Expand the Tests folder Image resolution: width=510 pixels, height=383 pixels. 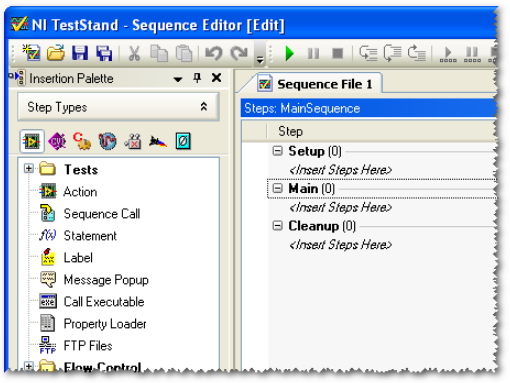pyautogui.click(x=29, y=168)
